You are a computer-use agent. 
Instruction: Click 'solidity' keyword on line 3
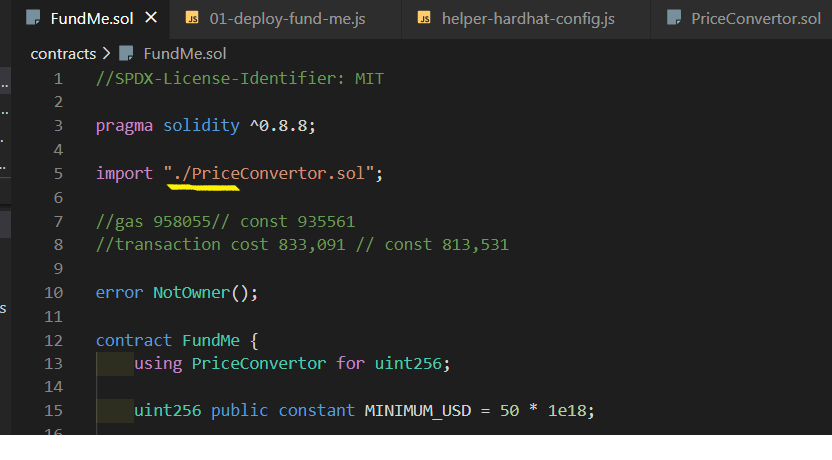201,126
